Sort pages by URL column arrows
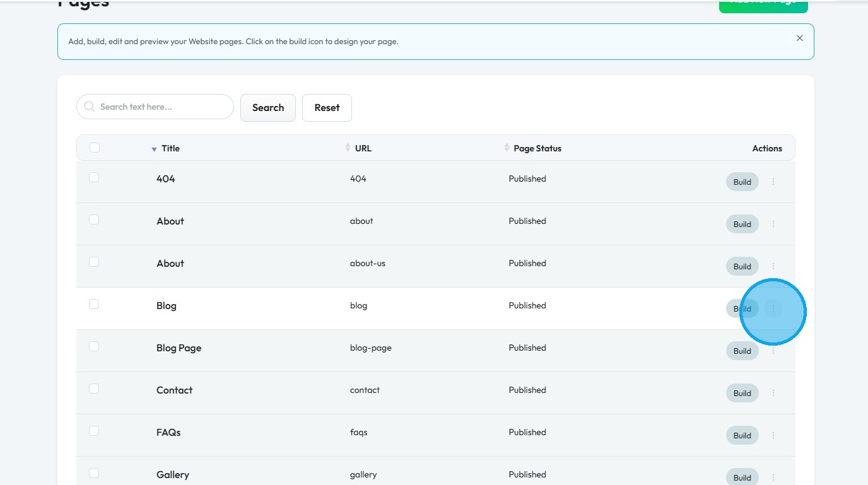 pos(348,148)
